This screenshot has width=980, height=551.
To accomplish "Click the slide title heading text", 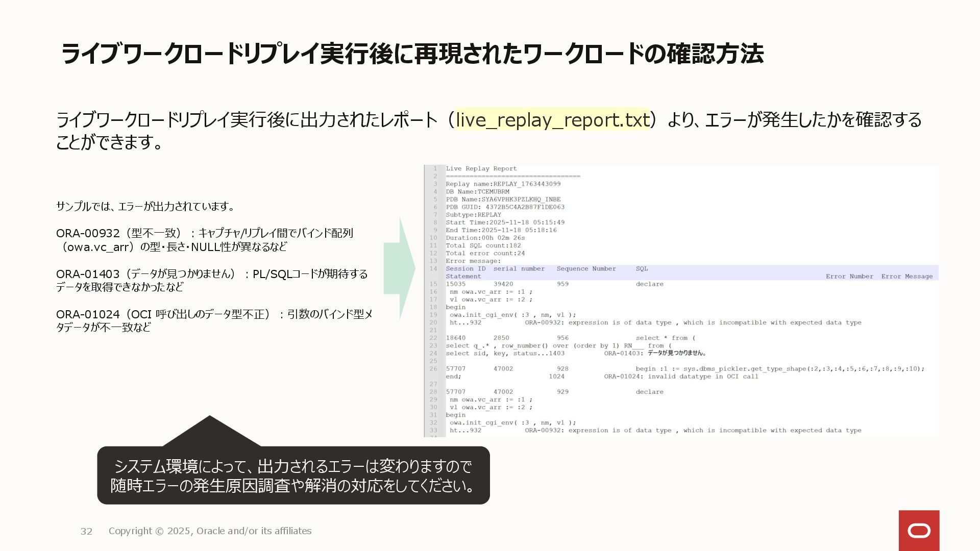I will [412, 54].
